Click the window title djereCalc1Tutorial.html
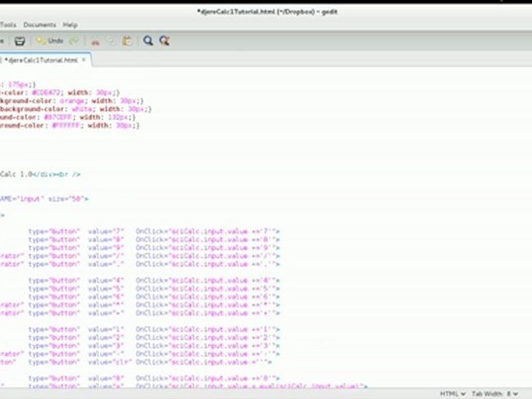 267,12
